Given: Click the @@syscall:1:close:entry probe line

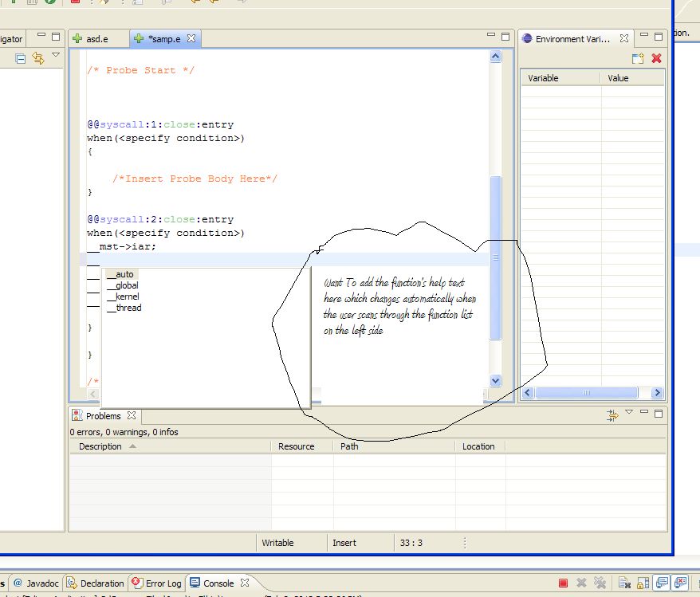Looking at the screenshot, I should click(160, 124).
